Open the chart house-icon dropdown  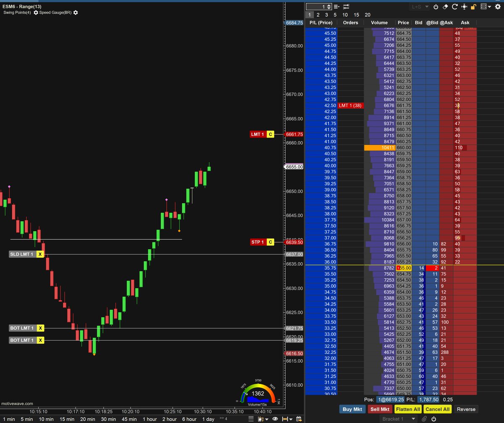coord(262,419)
